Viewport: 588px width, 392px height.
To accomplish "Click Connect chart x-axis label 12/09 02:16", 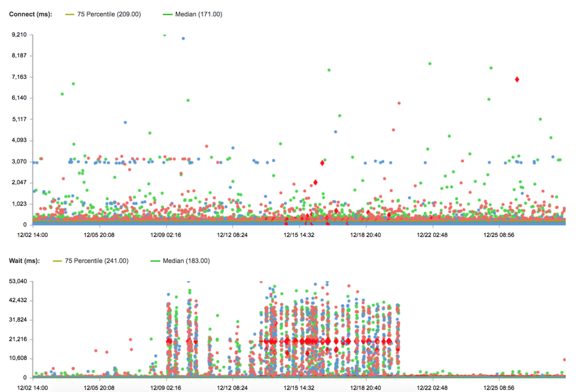I will (x=166, y=235).
